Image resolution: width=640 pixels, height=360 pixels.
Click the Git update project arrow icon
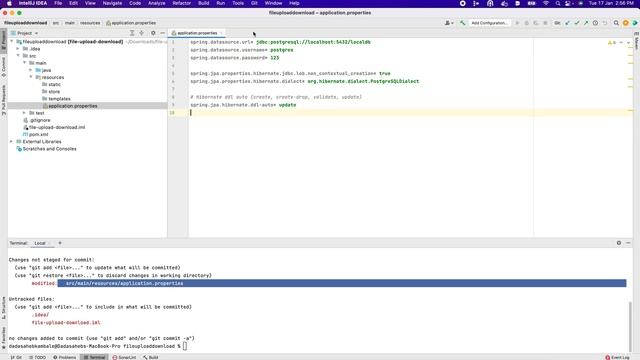coord(567,23)
